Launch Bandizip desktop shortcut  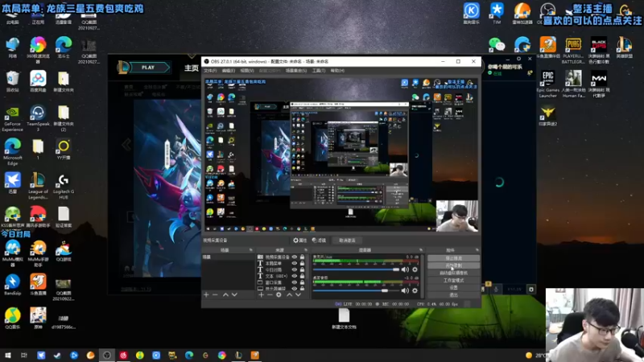[12, 285]
